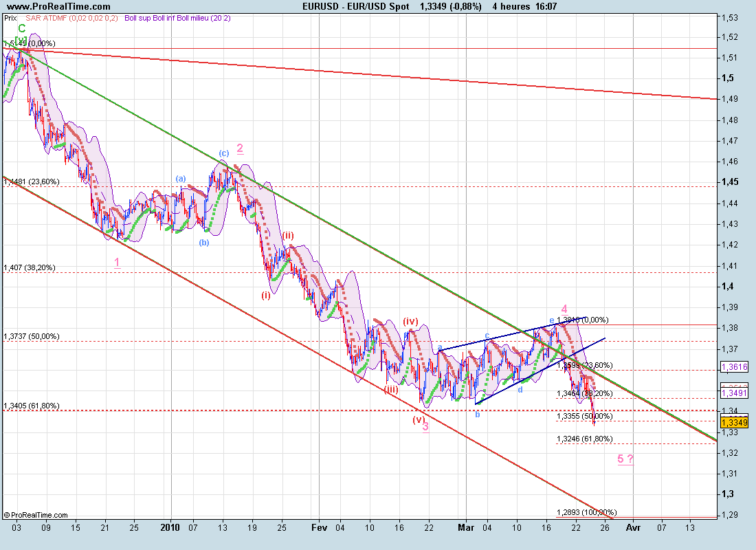Click the 16:07 time display
The image size is (756, 550).
click(x=546, y=6)
